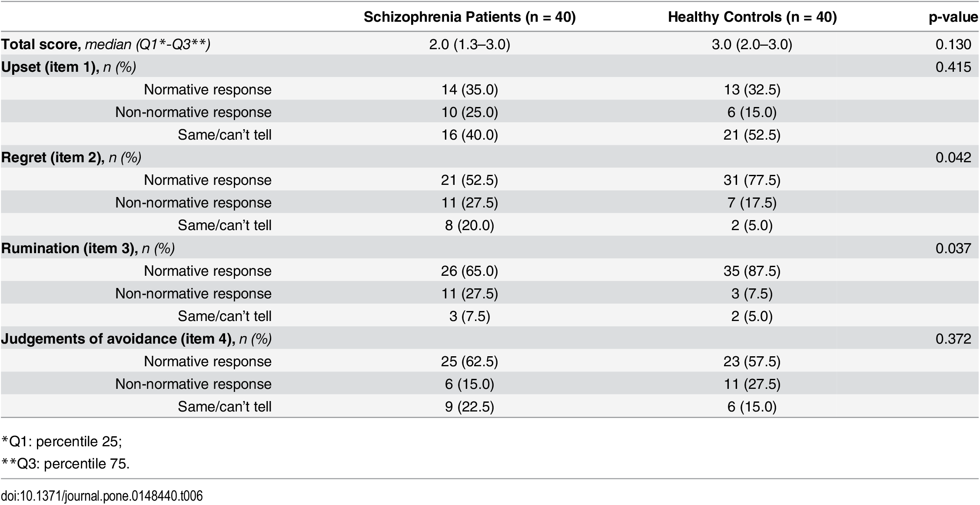Click the p-value 0.042 cell
Screen dimensions: 980x505
[953, 157]
